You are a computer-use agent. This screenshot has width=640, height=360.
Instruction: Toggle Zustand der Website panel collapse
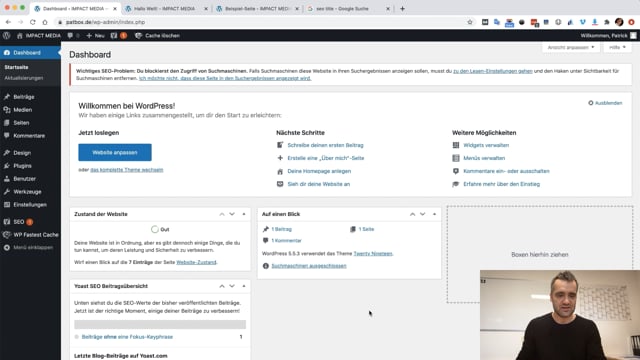244,214
